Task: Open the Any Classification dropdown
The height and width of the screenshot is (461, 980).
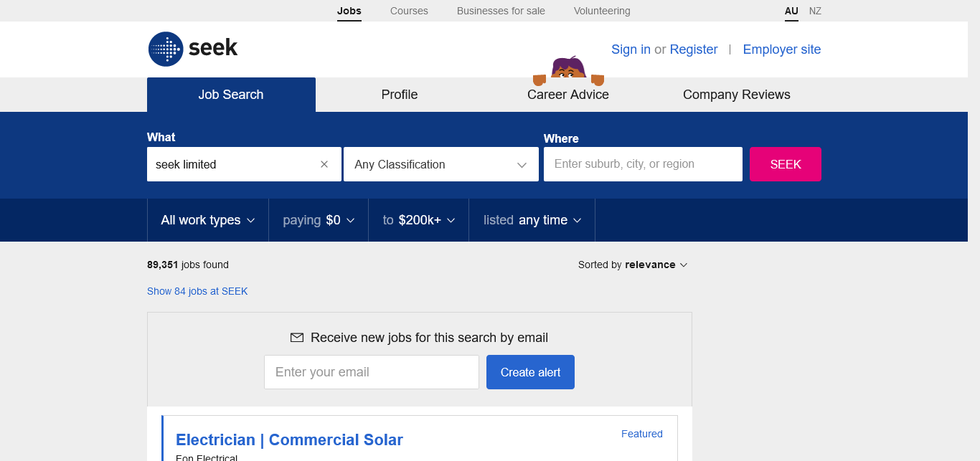Action: click(x=440, y=164)
